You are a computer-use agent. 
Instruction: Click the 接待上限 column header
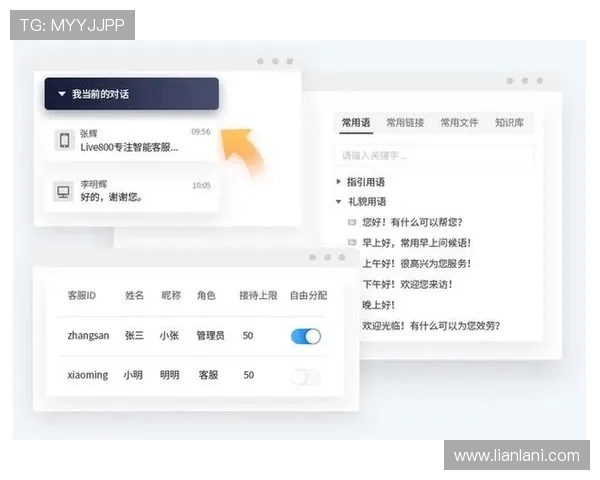258,295
